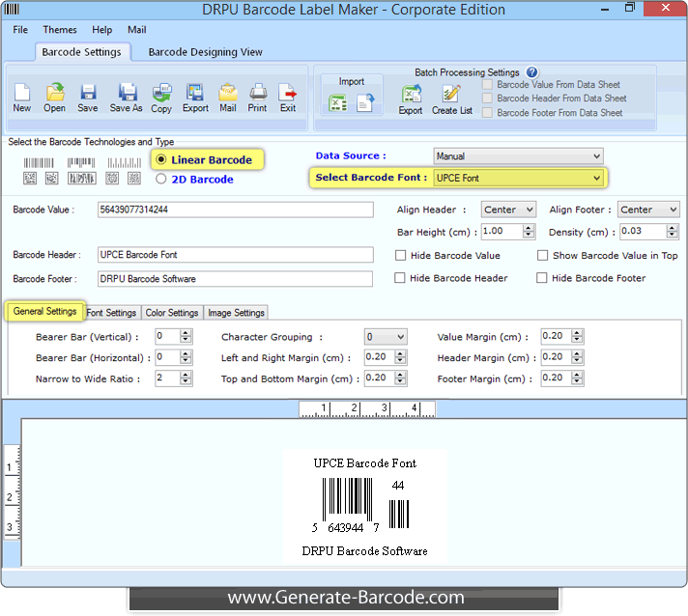The width and height of the screenshot is (688, 616).
Task: Select the Linear Barcode radio button
Action: click(x=161, y=159)
